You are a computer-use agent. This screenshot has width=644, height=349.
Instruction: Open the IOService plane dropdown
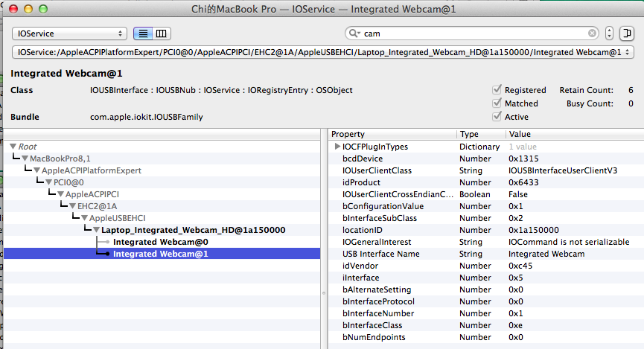69,33
